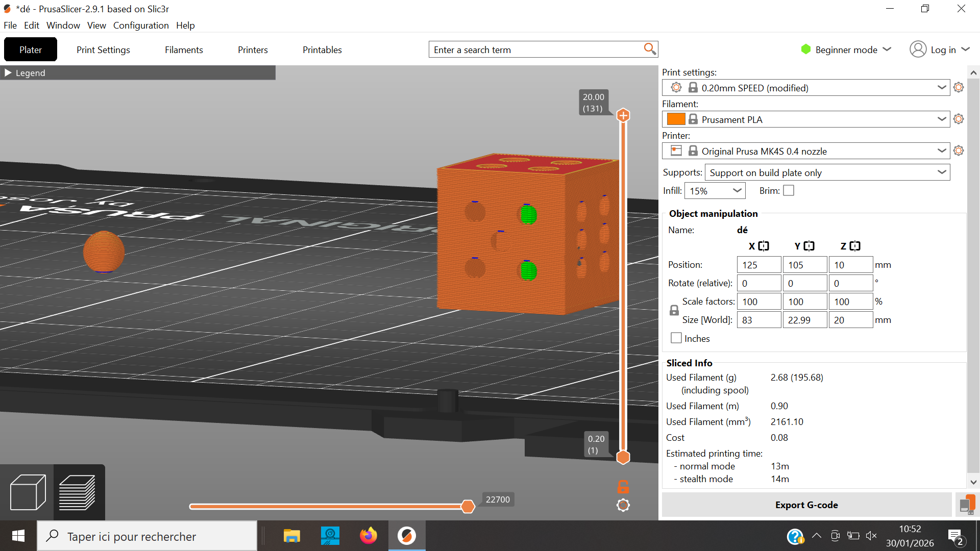Open vertical slider settings cog icon

tap(623, 505)
